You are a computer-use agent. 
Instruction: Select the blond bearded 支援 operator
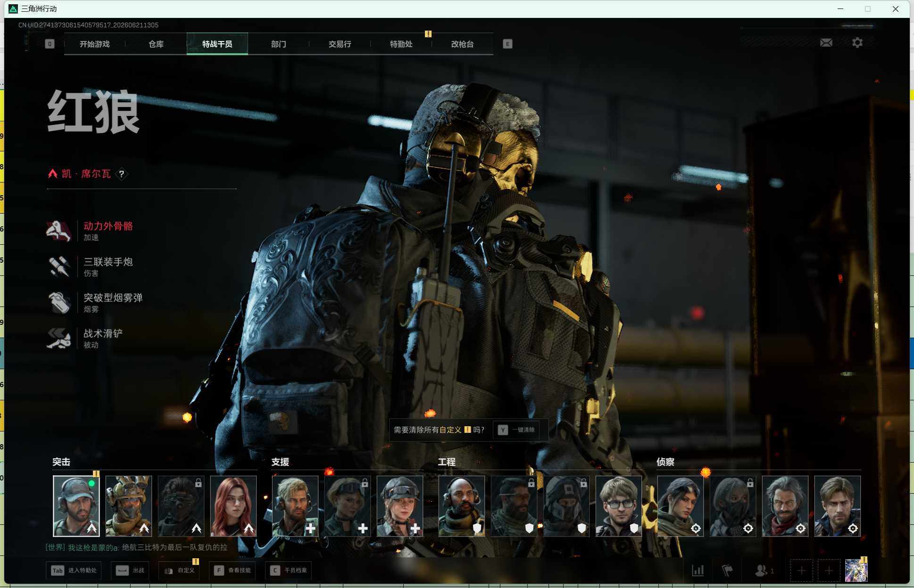[x=295, y=506]
